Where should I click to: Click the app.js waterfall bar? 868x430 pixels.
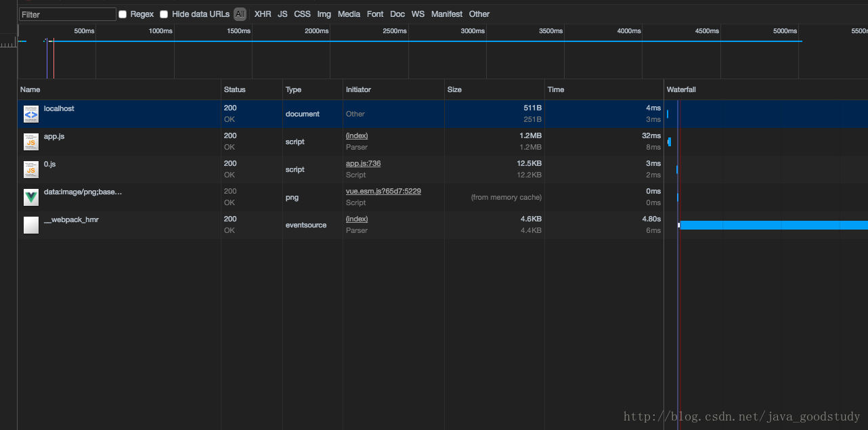click(670, 142)
